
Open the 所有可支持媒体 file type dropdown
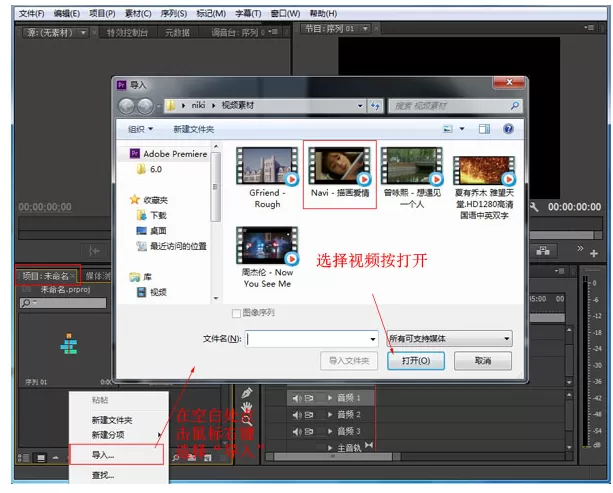[449, 339]
